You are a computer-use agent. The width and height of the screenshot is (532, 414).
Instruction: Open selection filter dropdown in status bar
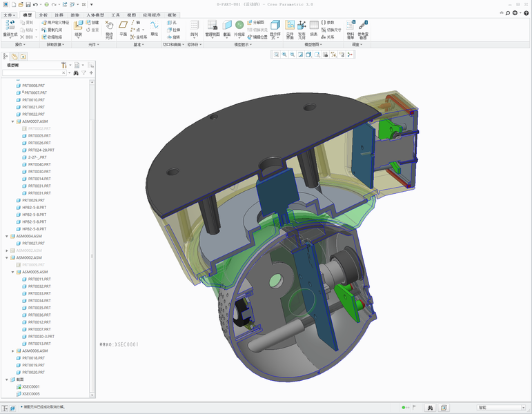[523, 408]
